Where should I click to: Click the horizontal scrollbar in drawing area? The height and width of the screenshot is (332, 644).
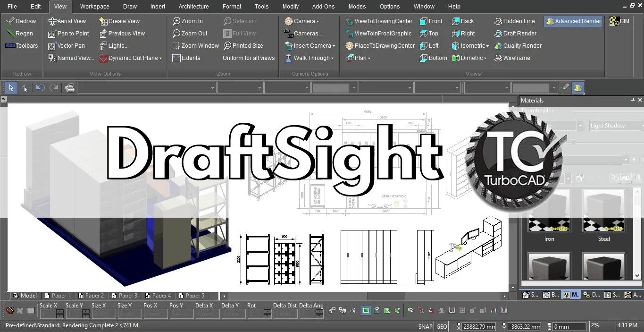pyautogui.click(x=386, y=296)
